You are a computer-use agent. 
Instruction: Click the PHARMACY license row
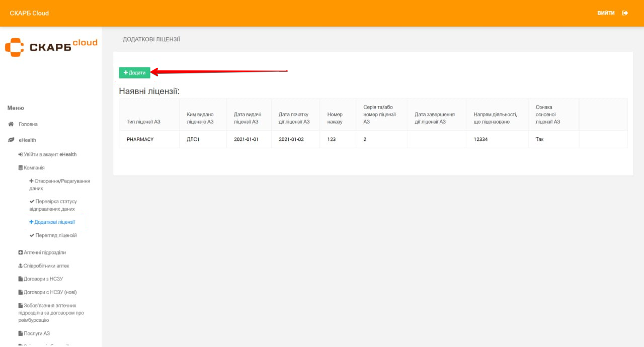point(140,139)
